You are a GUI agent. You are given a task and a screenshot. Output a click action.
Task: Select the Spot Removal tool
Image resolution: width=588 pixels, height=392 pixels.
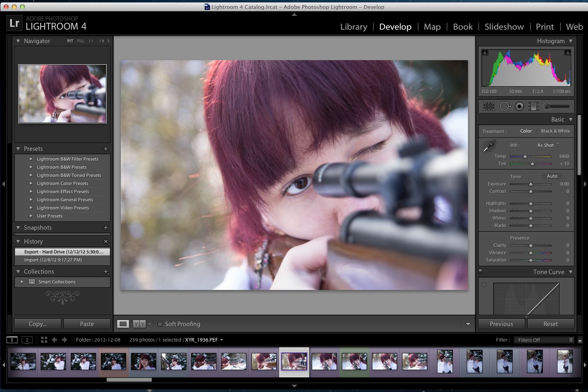505,107
